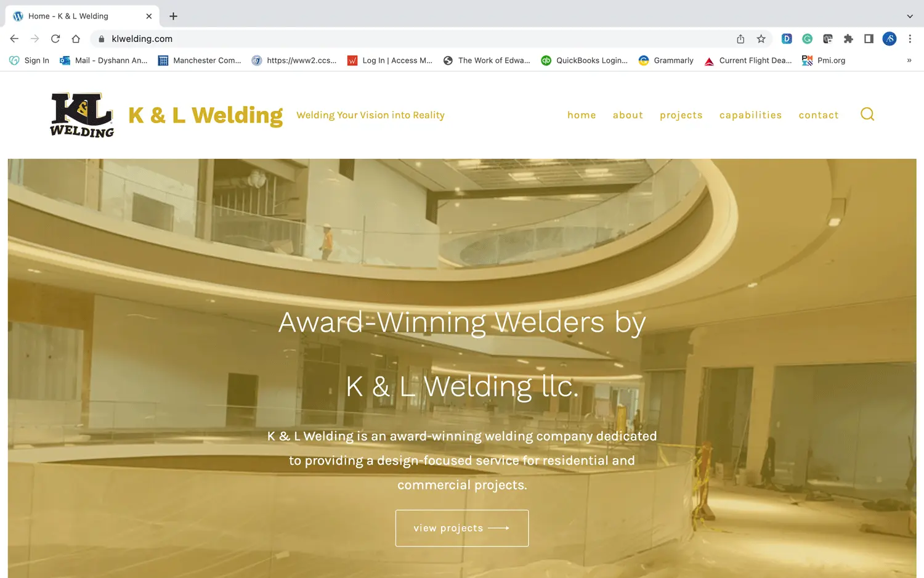Toggle the browser side panel icon

[x=869, y=39]
